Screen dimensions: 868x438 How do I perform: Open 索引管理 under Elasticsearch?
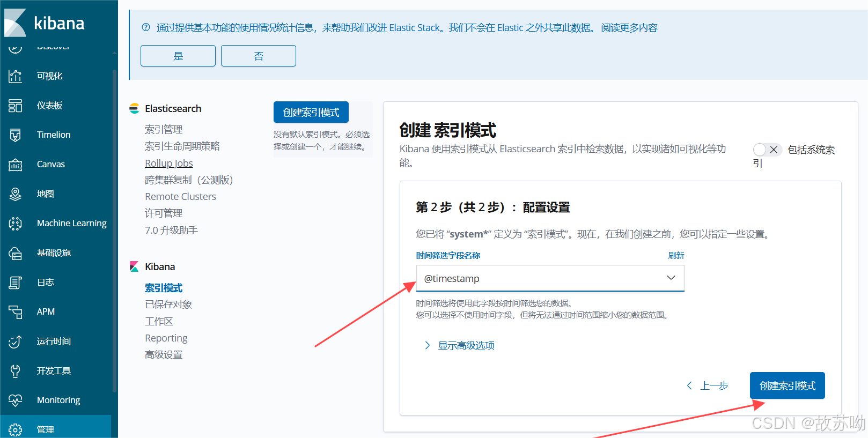[x=164, y=129]
